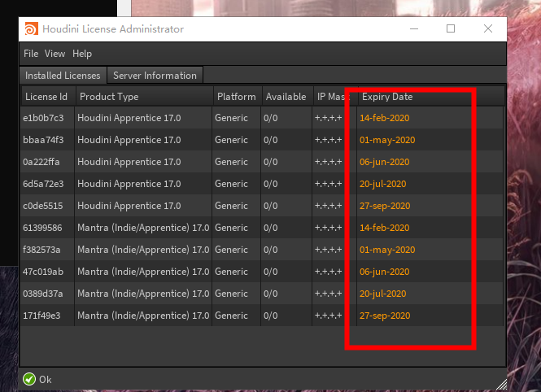Click expiry date 20-jul-2020 in 0389d37a row
The height and width of the screenshot is (392, 541).
(382, 294)
